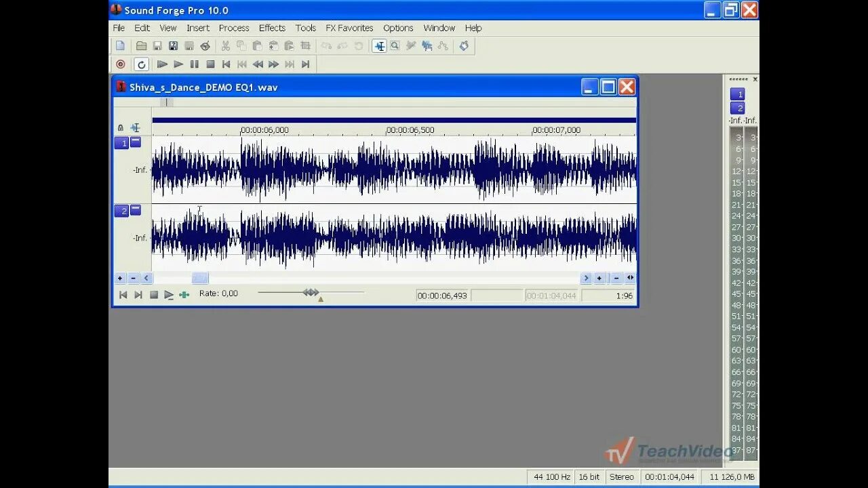868x488 pixels.
Task: Collapse channel 2 with its minimize button
Action: (136, 210)
